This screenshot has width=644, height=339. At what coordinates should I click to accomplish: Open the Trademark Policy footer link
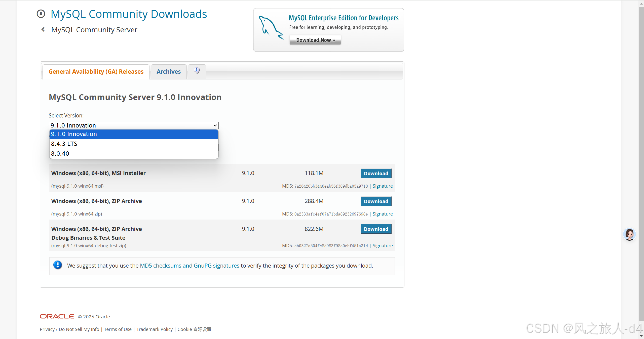tap(155, 329)
